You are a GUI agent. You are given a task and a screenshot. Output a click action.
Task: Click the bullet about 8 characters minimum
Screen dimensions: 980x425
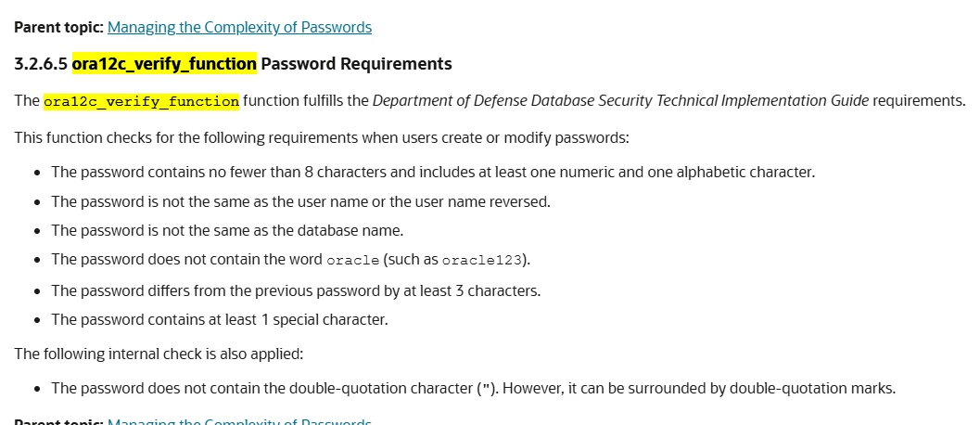(x=432, y=173)
